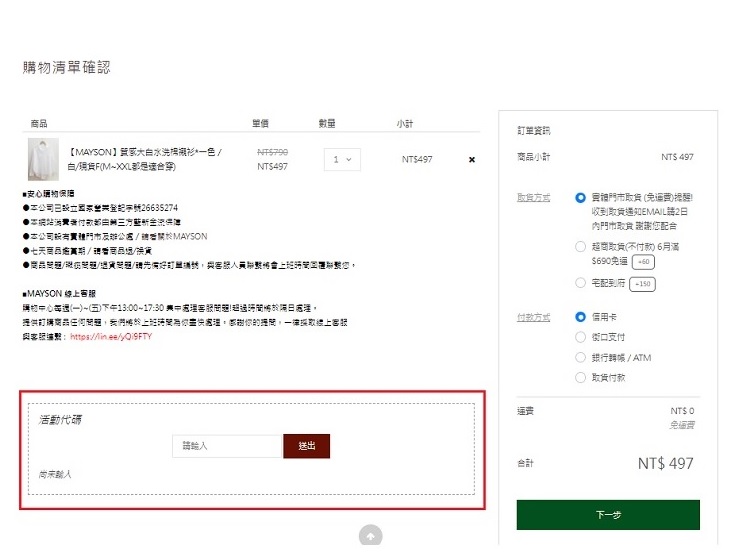Image resolution: width=731 pixels, height=558 pixels.
Task: Select 宅配到府 home delivery option
Action: tap(581, 283)
